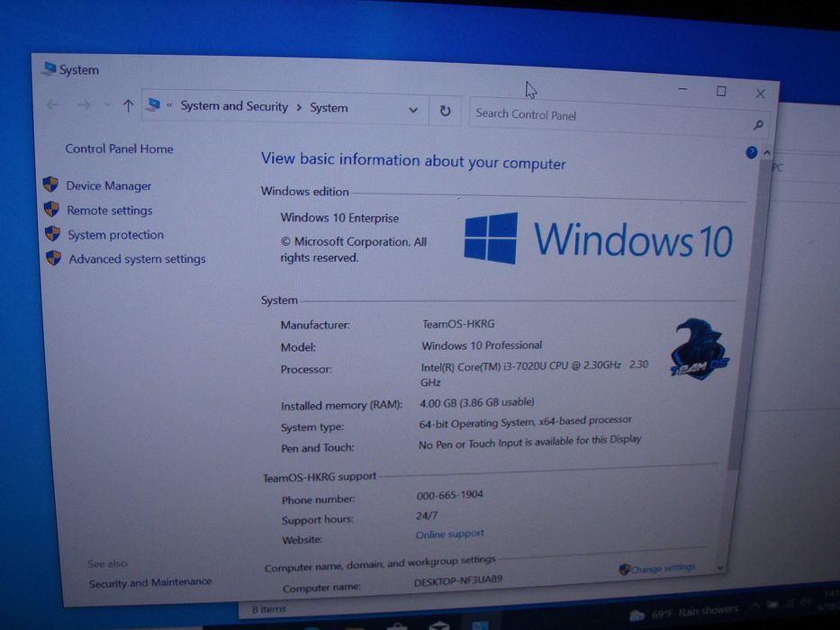Viewport: 840px width, 630px height.
Task: Click the Back navigation arrow
Action: coord(52,104)
